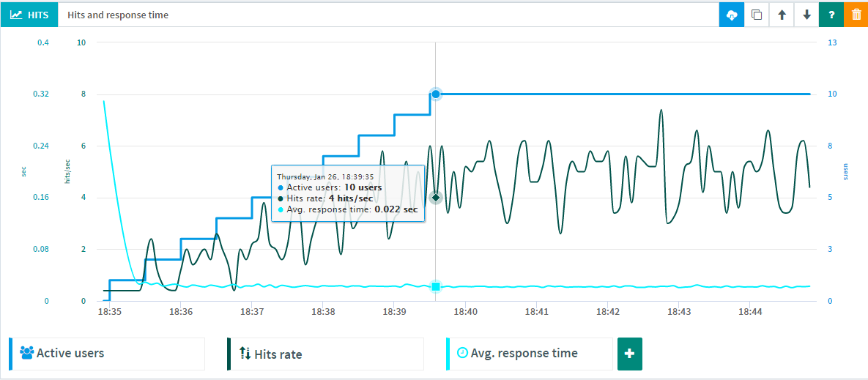Viewport: 868px width, 380px height.
Task: Click the 'sec' left axis title
Action: (x=23, y=172)
